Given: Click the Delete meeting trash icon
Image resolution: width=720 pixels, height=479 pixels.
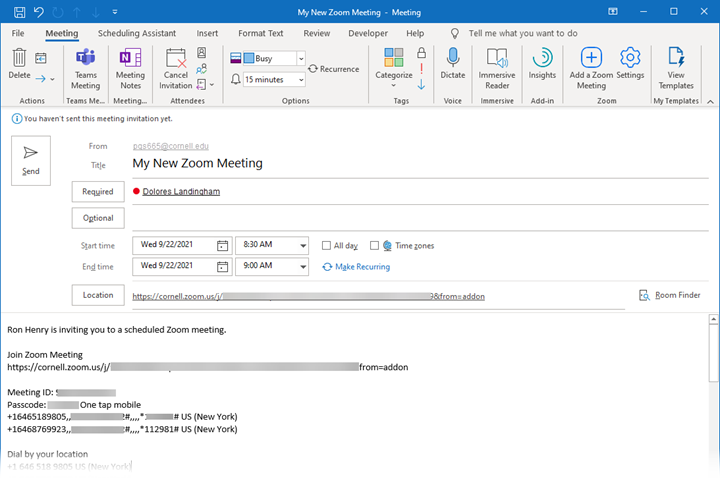Looking at the screenshot, I should coord(19,58).
